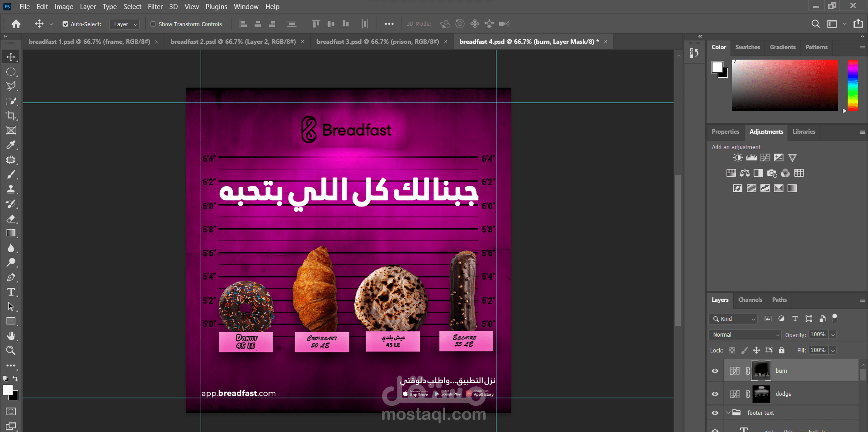Select the Elliptical Marquee tool
Image resolution: width=868 pixels, height=432 pixels.
pos(11,72)
